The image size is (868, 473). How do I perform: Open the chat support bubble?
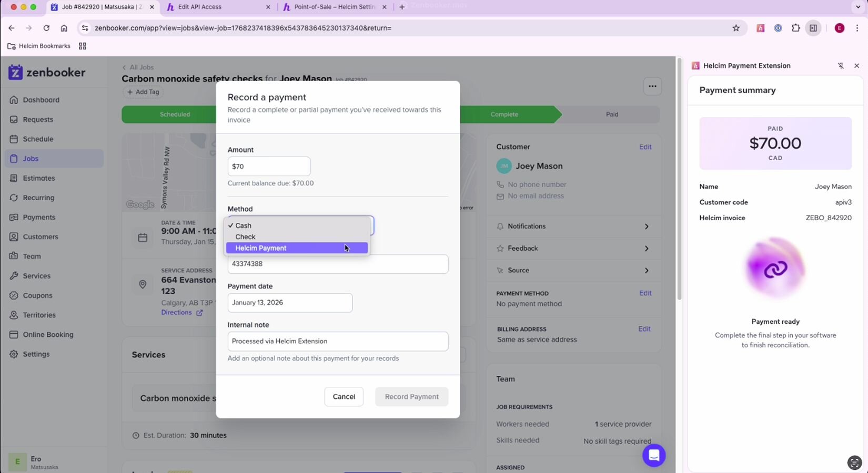point(654,455)
